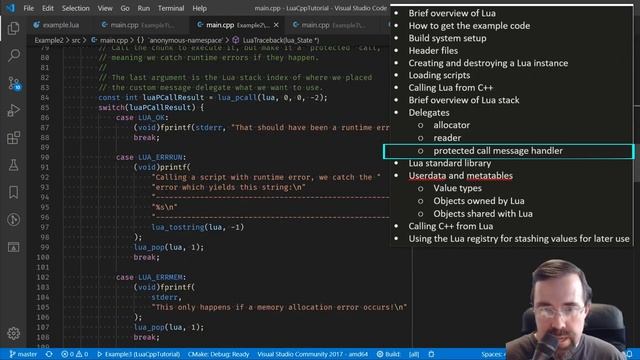Click 'Delegates' list item
Image resolution: width=640 pixels, height=360 pixels.
429,113
